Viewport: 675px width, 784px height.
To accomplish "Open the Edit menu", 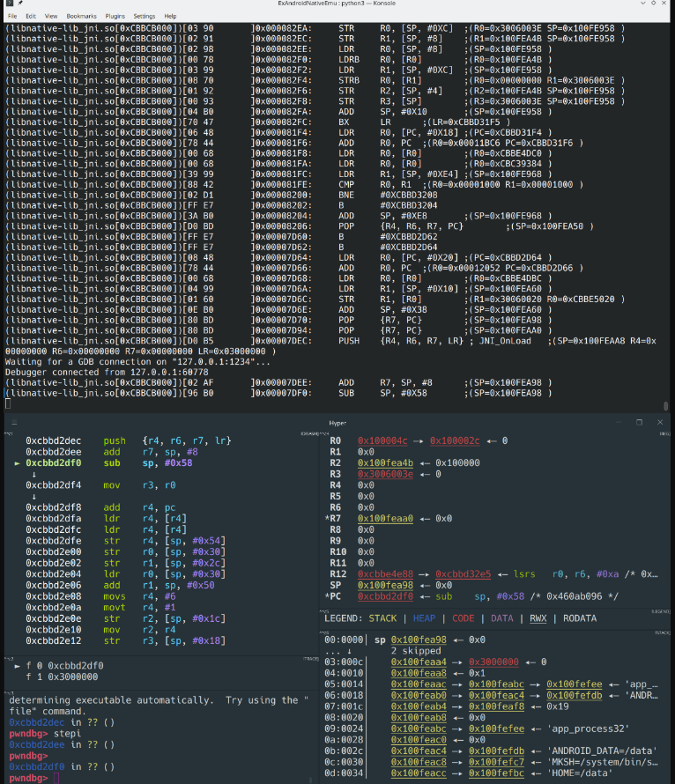I will pyautogui.click(x=31, y=16).
